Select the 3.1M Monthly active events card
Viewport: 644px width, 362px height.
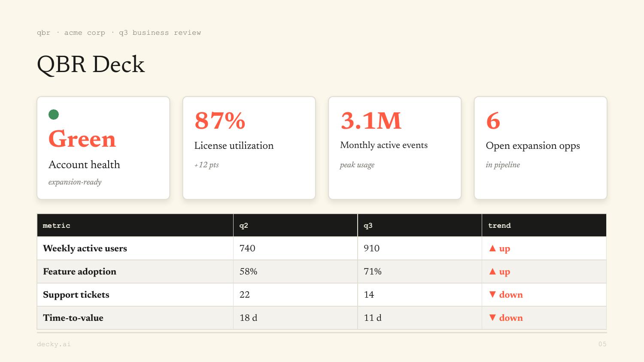pos(395,148)
